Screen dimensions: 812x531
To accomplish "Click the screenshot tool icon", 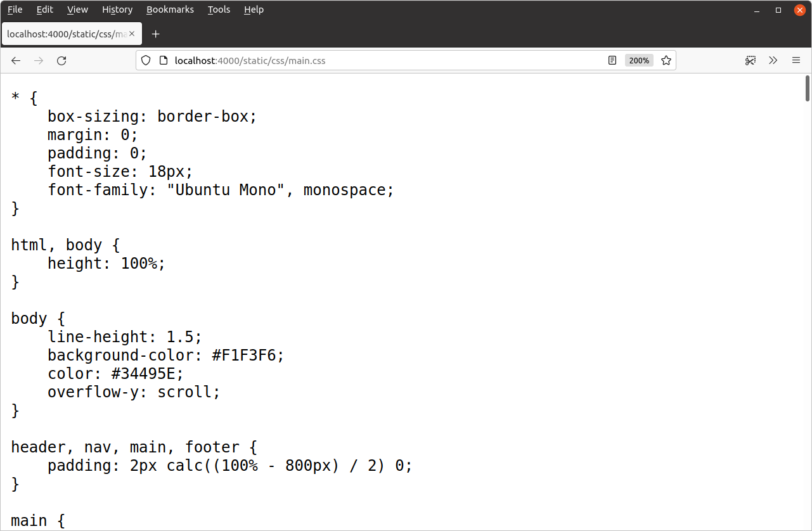I will pos(751,61).
